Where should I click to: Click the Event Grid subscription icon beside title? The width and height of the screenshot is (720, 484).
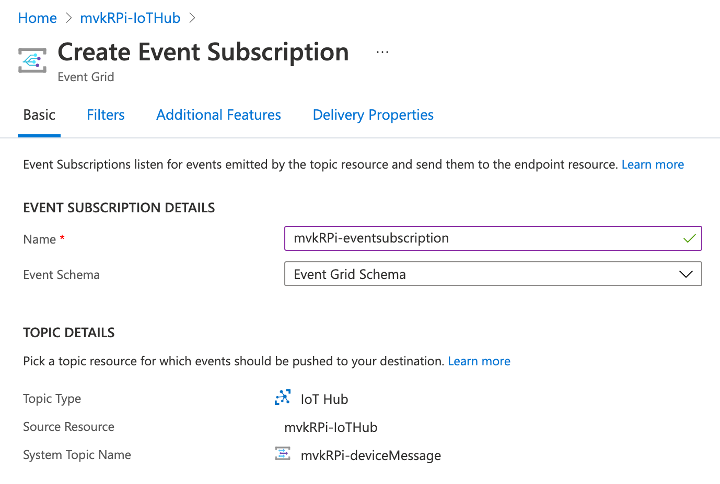click(x=32, y=60)
